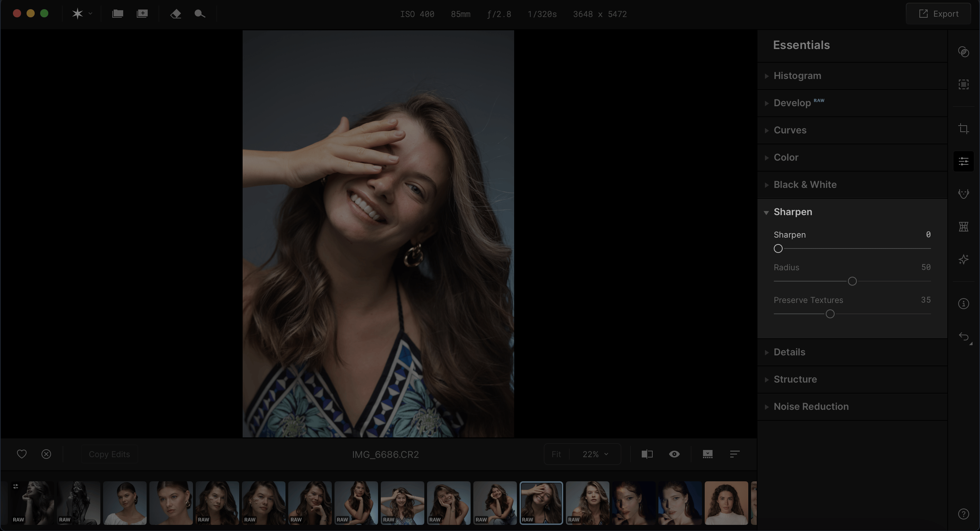
Task: Open the Add Images icon
Action: (142, 14)
